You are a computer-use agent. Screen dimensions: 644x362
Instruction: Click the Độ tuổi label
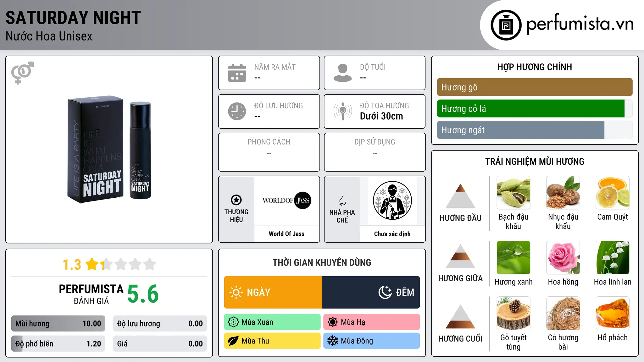[373, 67]
